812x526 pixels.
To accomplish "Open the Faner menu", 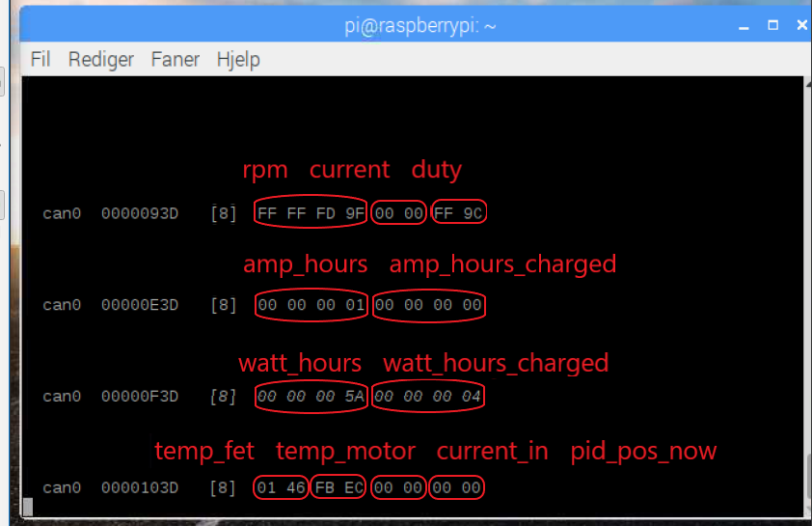I will pos(176,59).
